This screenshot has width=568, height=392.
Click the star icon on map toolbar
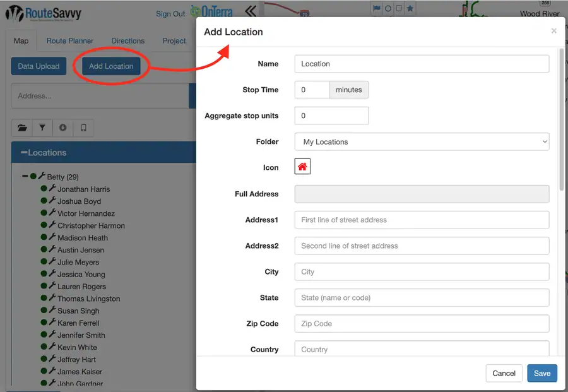tap(410, 8)
